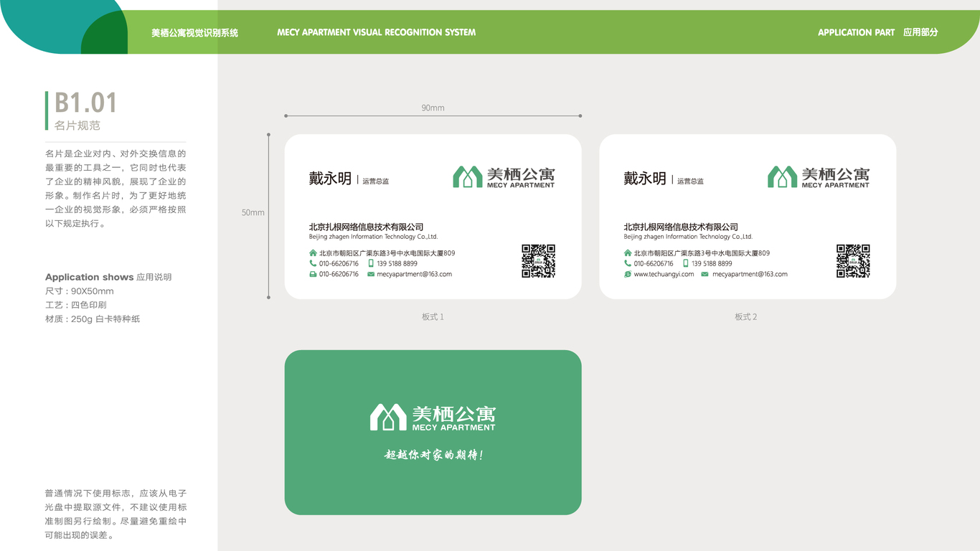Screen dimensions: 980x551
Task: Click the Application shows 应用说明 heading
Action: click(x=108, y=277)
